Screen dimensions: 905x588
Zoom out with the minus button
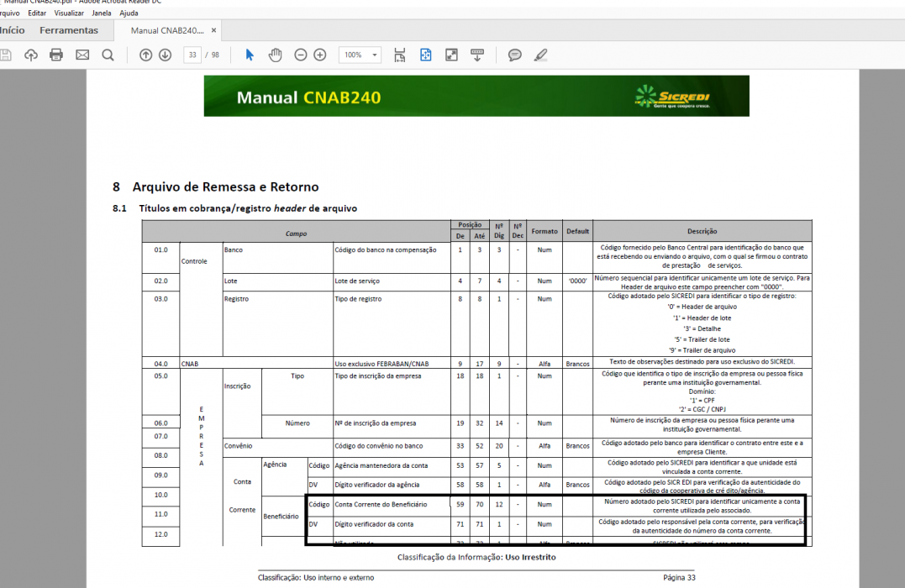pyautogui.click(x=301, y=55)
